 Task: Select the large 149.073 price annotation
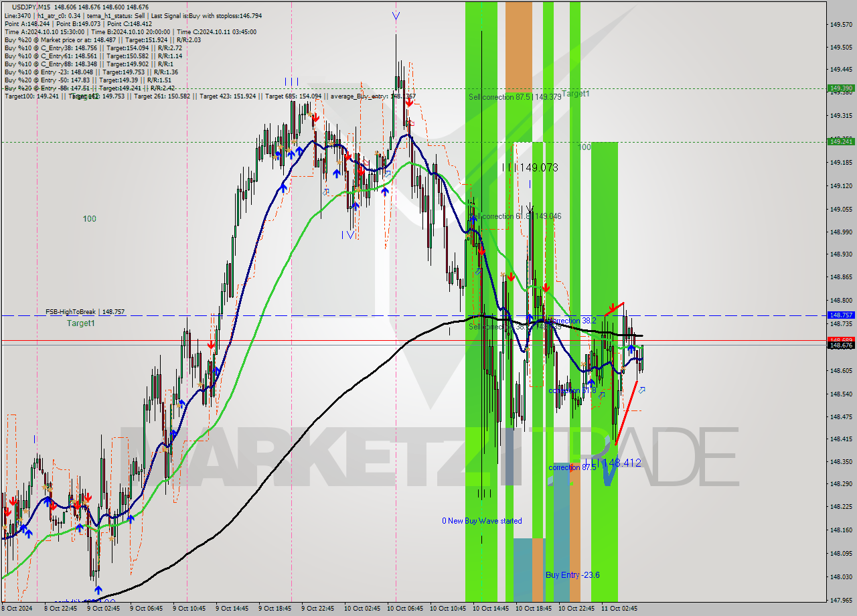click(538, 167)
